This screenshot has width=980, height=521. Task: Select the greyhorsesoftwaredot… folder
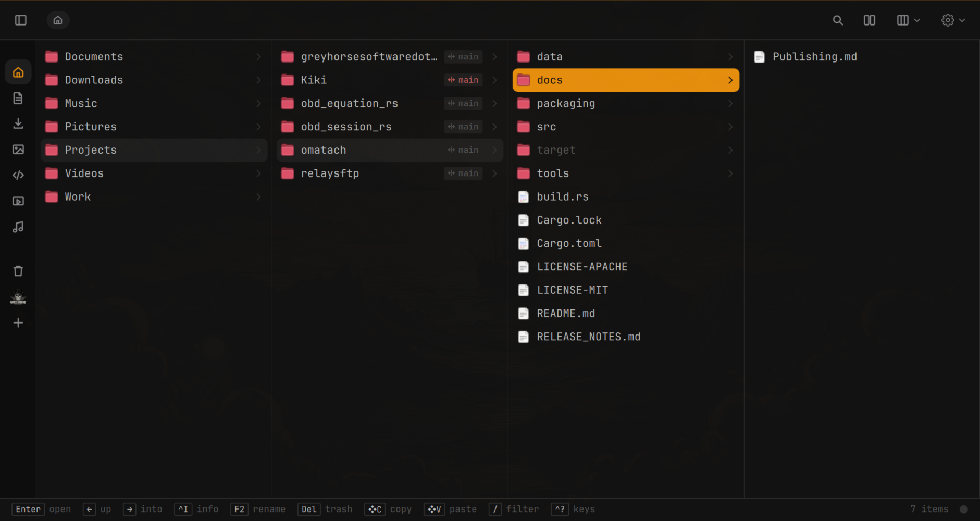point(390,57)
